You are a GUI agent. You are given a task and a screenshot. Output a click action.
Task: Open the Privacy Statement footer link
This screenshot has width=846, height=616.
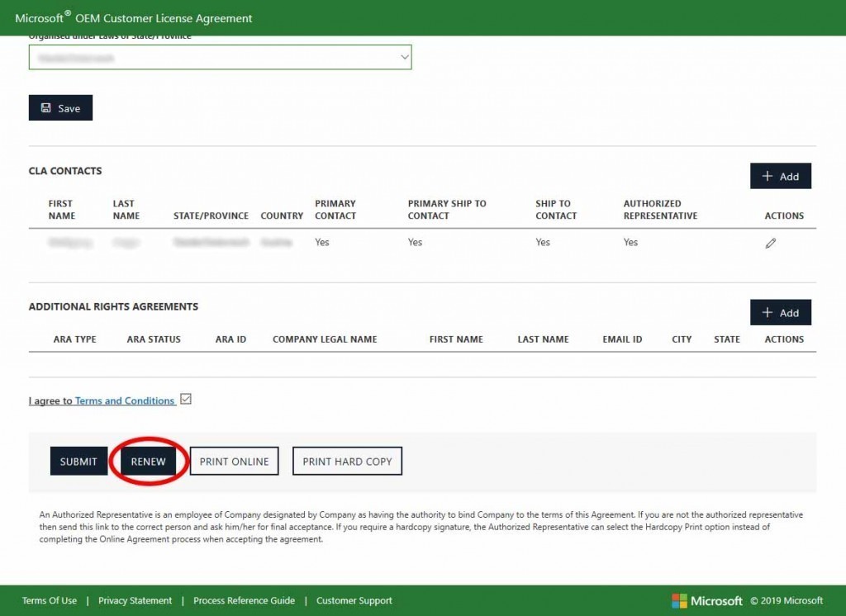click(x=135, y=600)
